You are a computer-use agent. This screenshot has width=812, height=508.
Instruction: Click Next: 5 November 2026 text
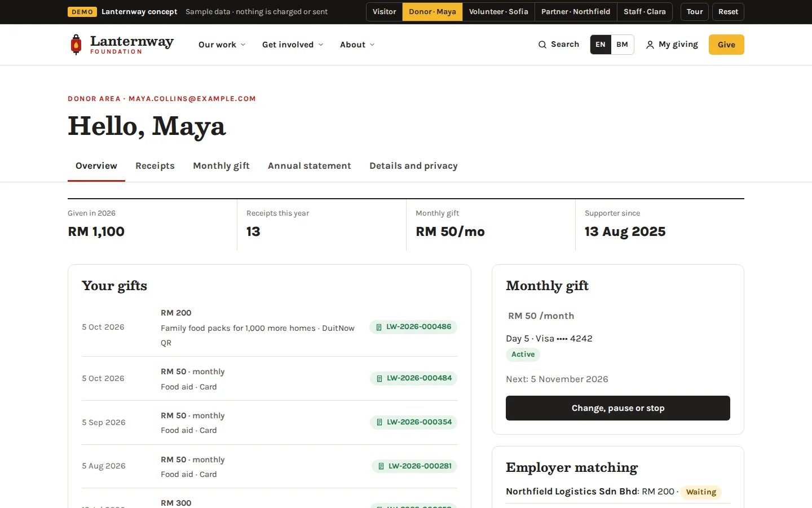click(557, 379)
